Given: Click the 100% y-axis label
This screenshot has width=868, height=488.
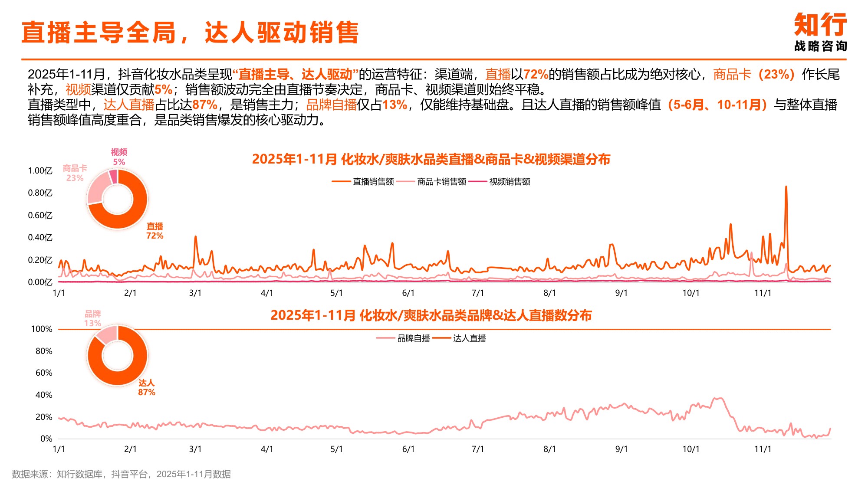Looking at the screenshot, I should (42, 329).
